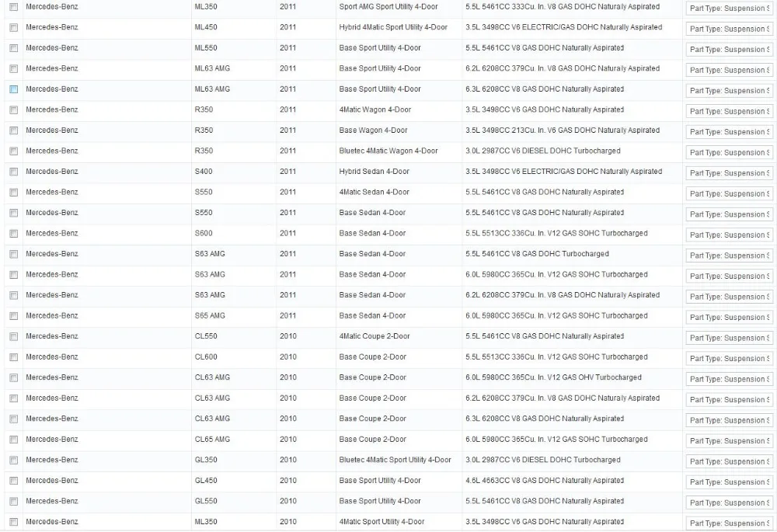Select the "CL600" model cell
The width and height of the screenshot is (777, 532).
(x=206, y=356)
